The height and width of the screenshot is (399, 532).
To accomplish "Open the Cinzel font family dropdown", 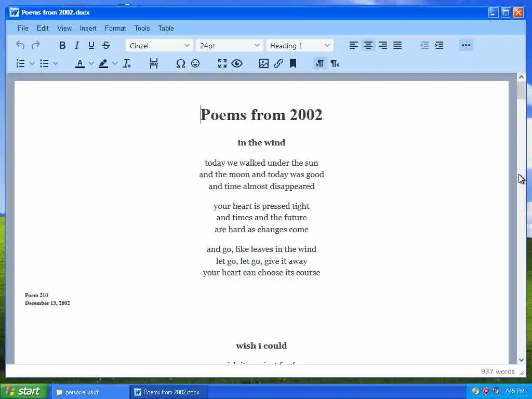I will (x=159, y=46).
